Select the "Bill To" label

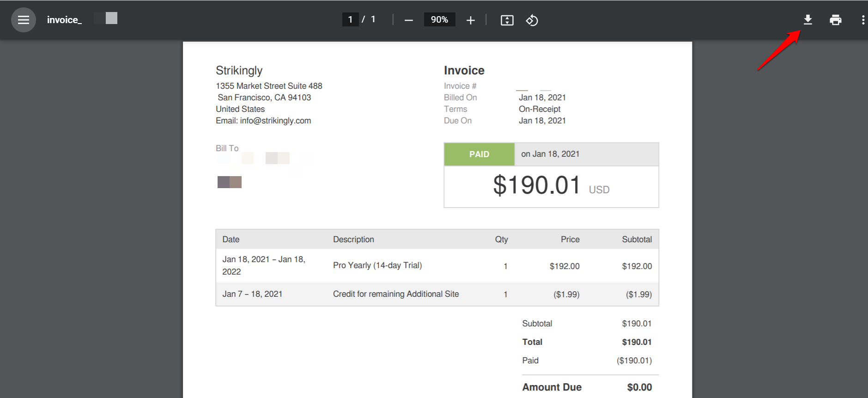click(x=227, y=148)
